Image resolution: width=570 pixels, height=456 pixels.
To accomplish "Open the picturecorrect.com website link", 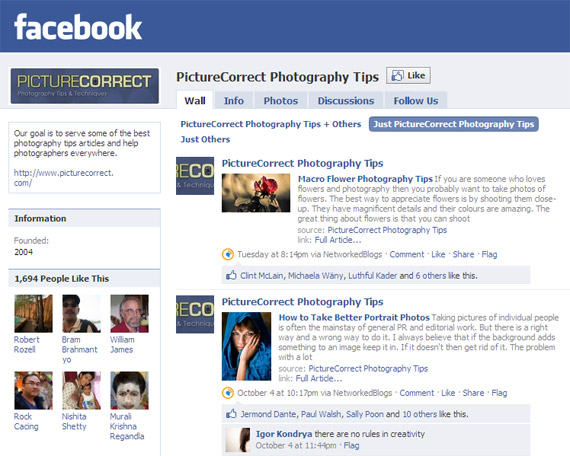I will (x=64, y=177).
